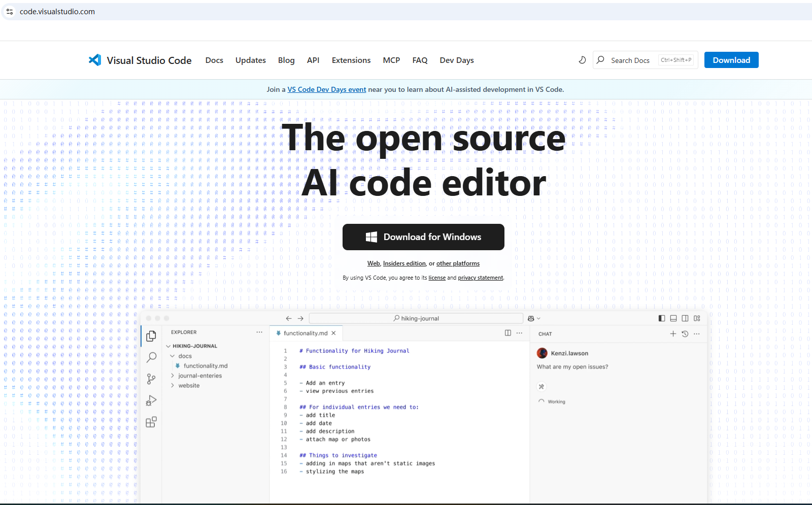Viewport: 812px width, 505px height.
Task: Click the forward arrow in editor title bar
Action: click(300, 318)
